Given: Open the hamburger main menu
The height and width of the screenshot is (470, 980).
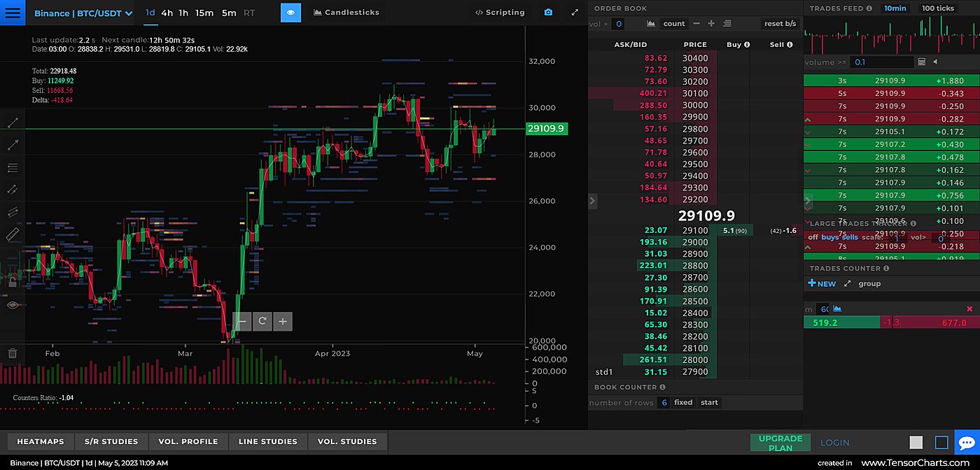Looking at the screenshot, I should tap(13, 13).
